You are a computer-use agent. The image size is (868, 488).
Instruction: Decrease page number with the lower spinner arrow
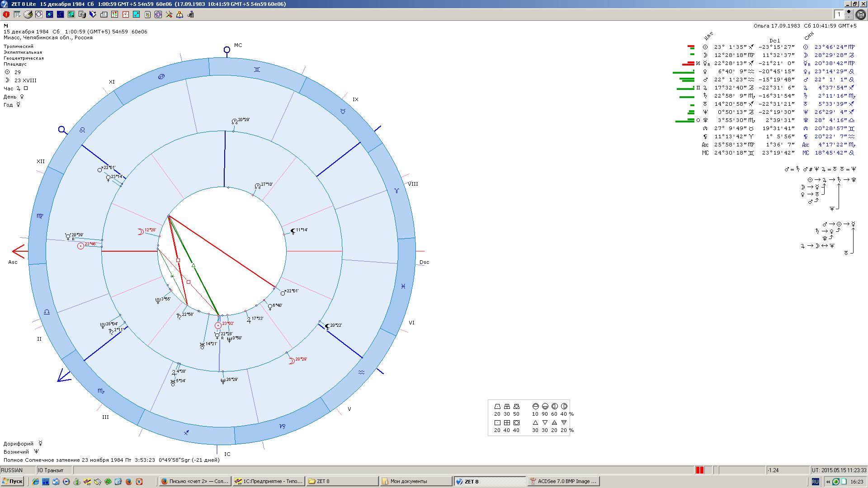click(849, 17)
